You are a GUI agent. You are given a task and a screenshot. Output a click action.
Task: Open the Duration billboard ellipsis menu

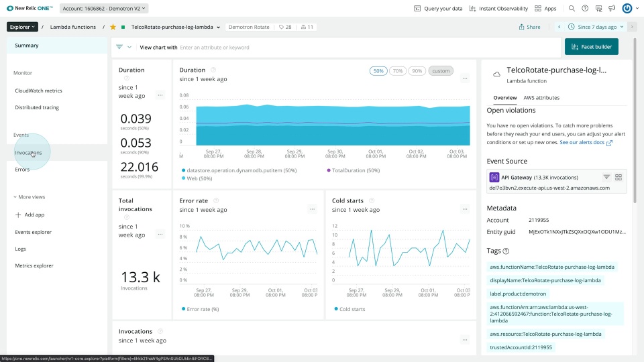pyautogui.click(x=160, y=95)
